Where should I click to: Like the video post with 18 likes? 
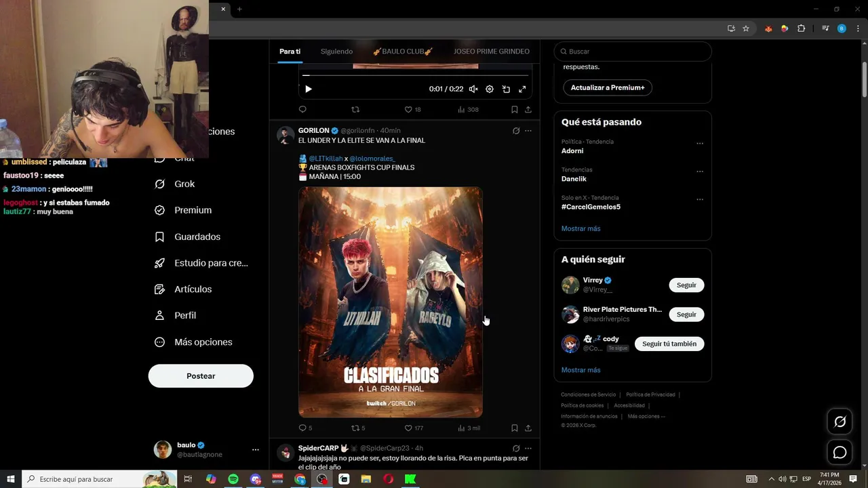click(412, 109)
